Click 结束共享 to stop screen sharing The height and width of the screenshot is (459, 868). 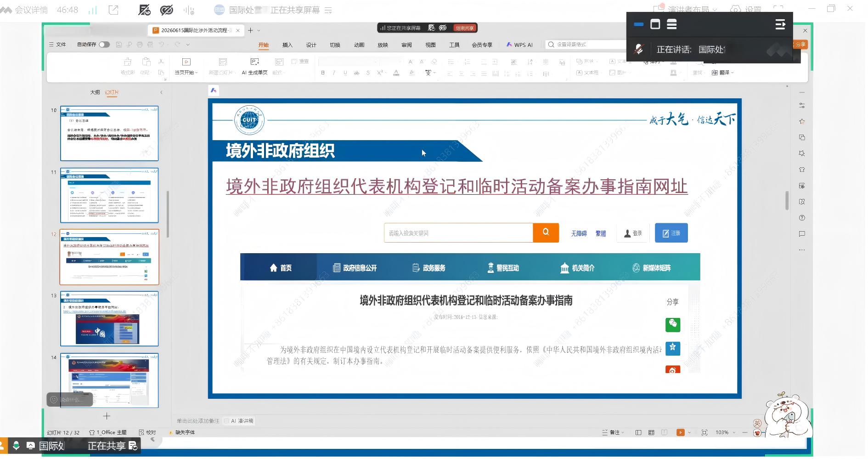464,28
